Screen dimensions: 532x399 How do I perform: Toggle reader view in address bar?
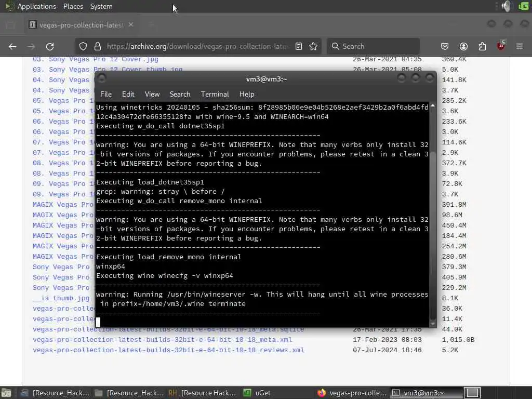(299, 46)
